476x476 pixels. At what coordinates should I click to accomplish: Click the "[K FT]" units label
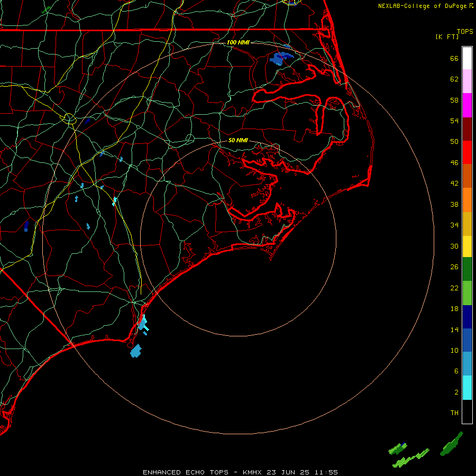click(x=447, y=36)
